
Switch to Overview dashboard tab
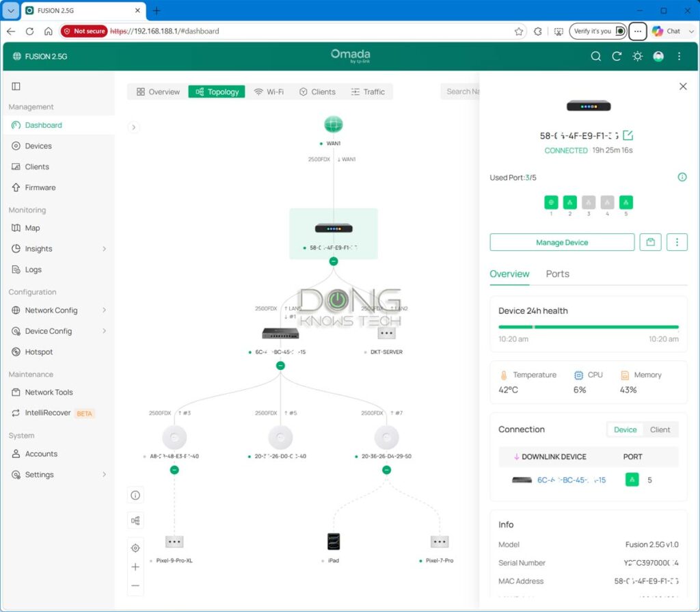(x=158, y=92)
